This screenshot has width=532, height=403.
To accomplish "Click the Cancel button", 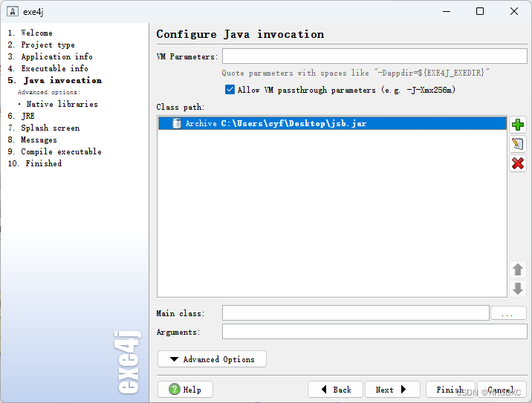I will click(502, 390).
